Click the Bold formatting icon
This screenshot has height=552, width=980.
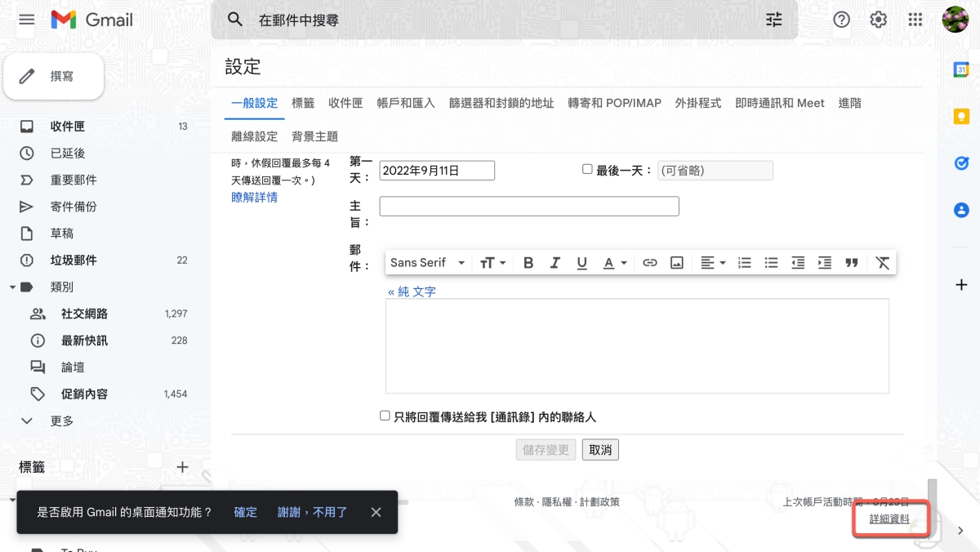tap(528, 263)
